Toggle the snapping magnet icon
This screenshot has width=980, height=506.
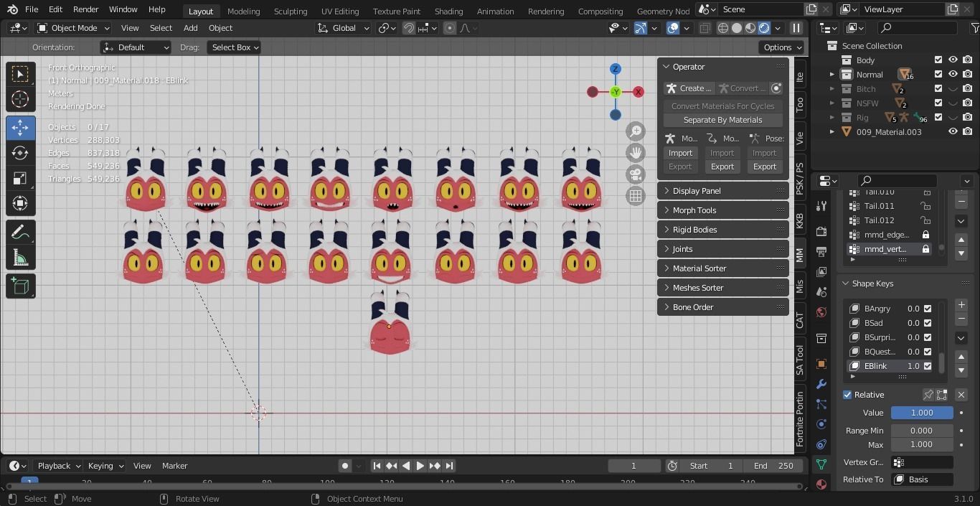click(408, 28)
